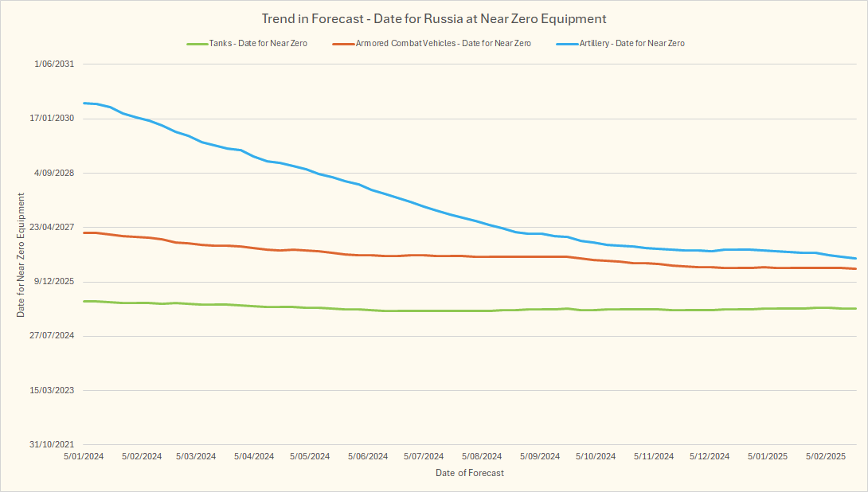Click the 9/12/2025 y-axis label
Viewport: 868px width, 492px height.
click(x=54, y=281)
